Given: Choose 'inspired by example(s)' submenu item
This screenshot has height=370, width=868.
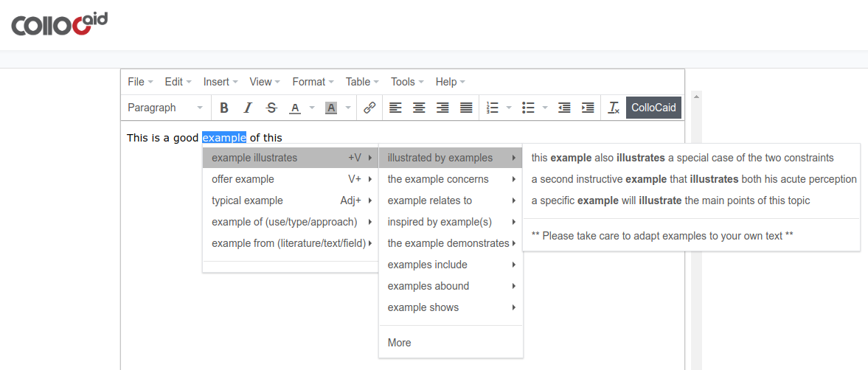Looking at the screenshot, I should (451, 222).
